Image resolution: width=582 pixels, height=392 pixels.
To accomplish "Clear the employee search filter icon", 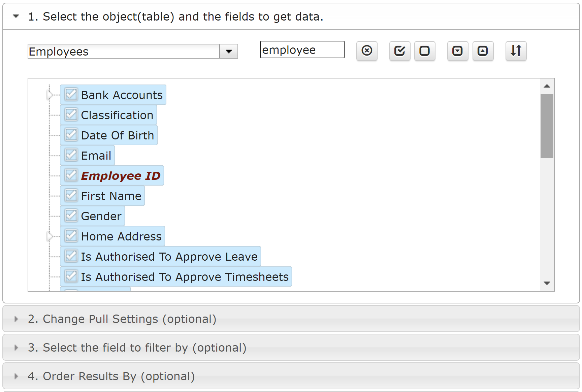I will 367,51.
